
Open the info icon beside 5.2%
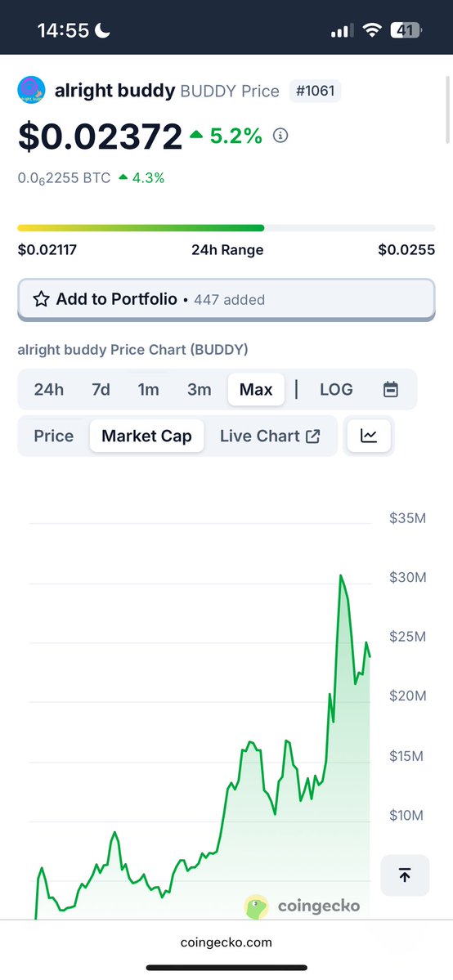[x=281, y=136]
